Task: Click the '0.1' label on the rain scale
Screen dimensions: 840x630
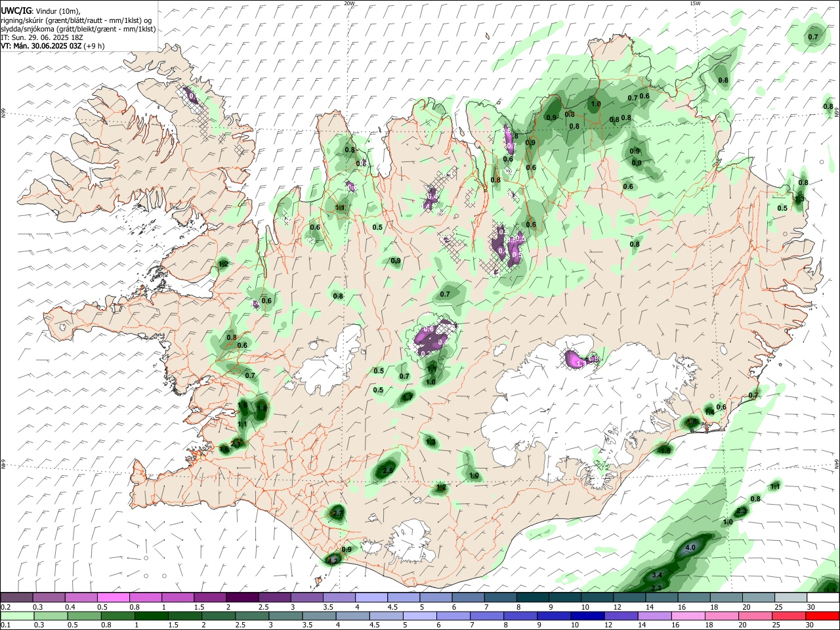Action: pyautogui.click(x=6, y=625)
